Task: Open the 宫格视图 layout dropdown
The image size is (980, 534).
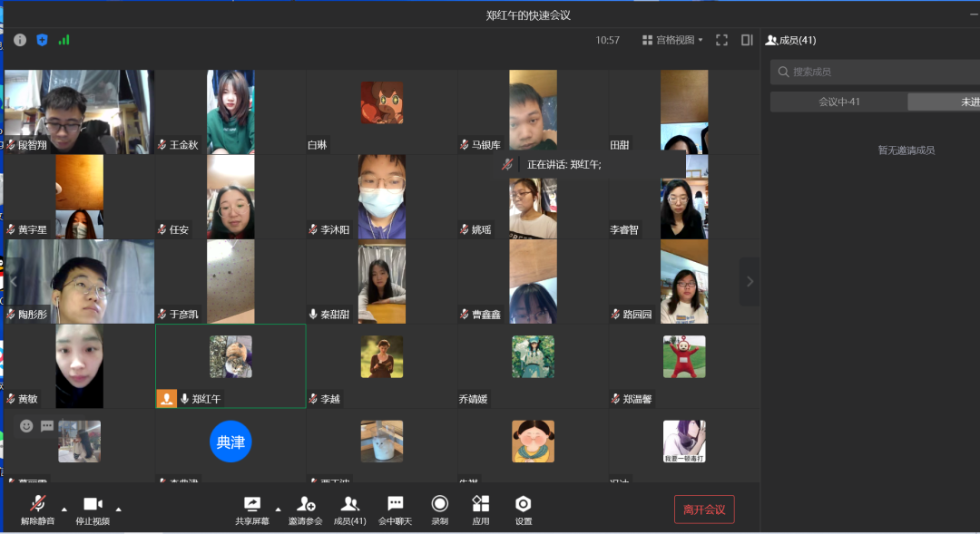Action: click(x=671, y=40)
